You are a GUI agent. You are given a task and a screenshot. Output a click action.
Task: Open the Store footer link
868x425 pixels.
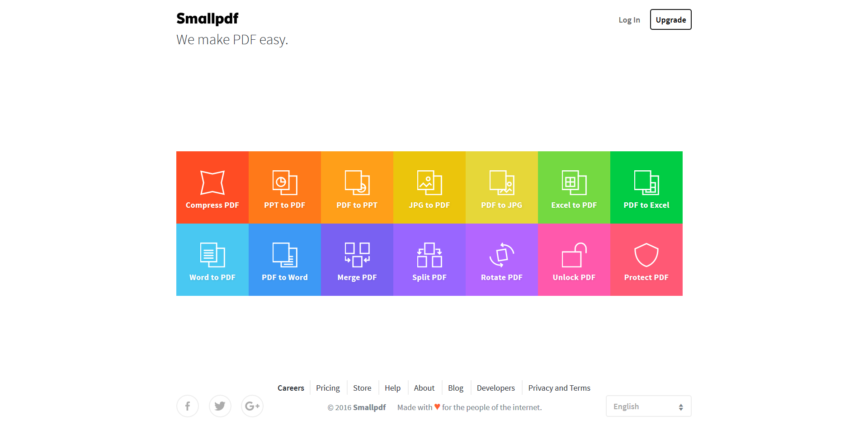coord(362,388)
